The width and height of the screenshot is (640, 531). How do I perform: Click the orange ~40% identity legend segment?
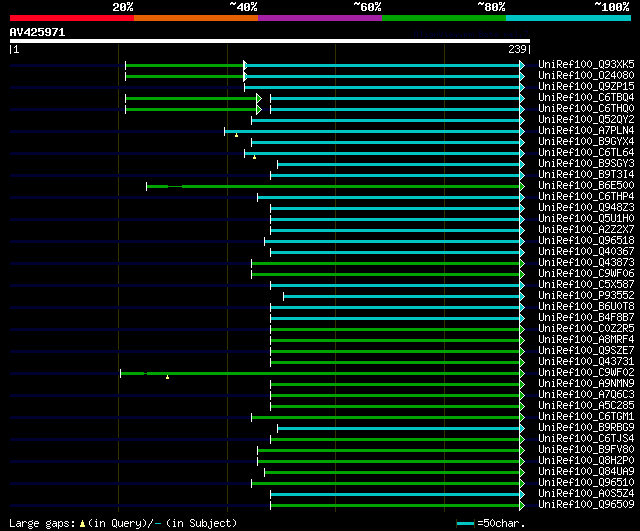[196, 18]
